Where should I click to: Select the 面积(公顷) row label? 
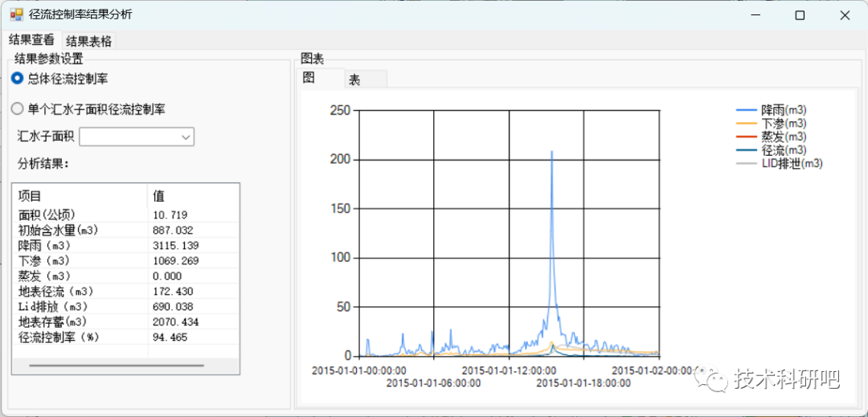point(47,215)
